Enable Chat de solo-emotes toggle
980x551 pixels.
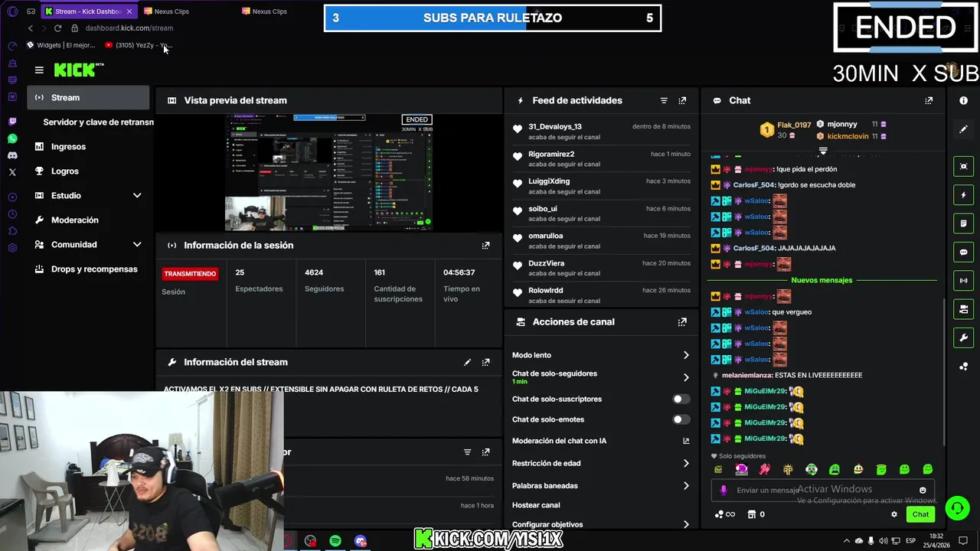pyautogui.click(x=680, y=419)
